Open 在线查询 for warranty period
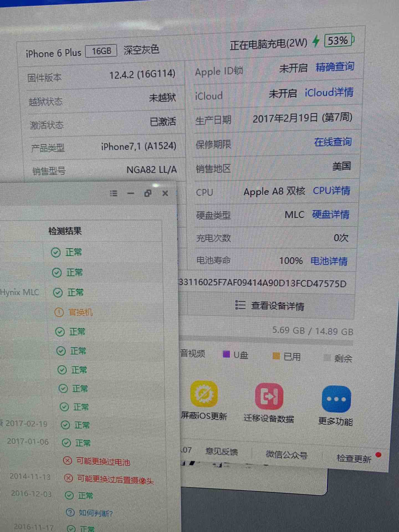Image resolution: width=399 pixels, height=532 pixels. [333, 142]
